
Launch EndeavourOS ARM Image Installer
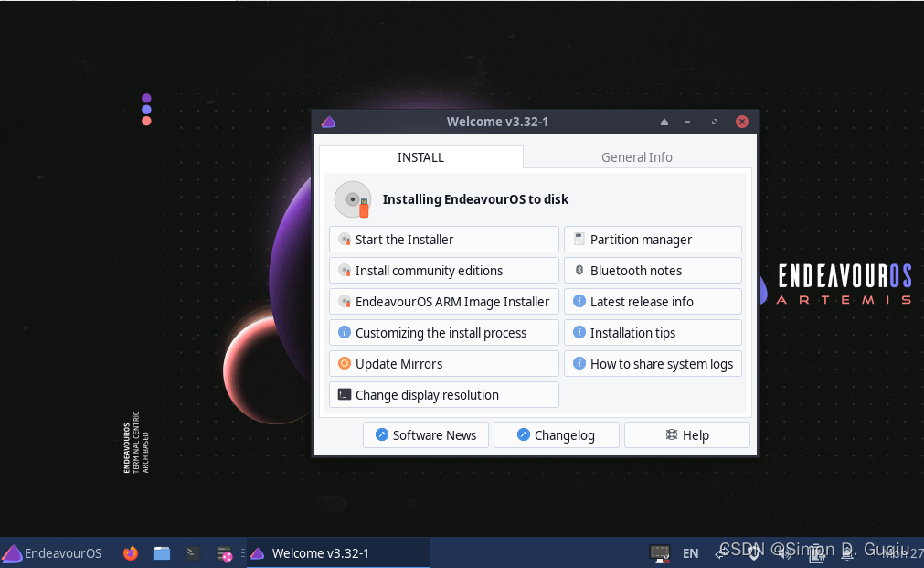pyautogui.click(x=444, y=302)
